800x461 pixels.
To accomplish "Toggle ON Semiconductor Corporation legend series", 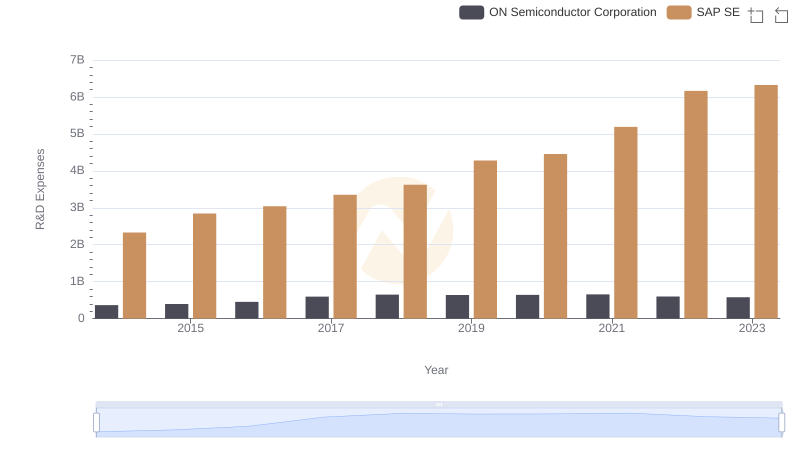I will (558, 12).
